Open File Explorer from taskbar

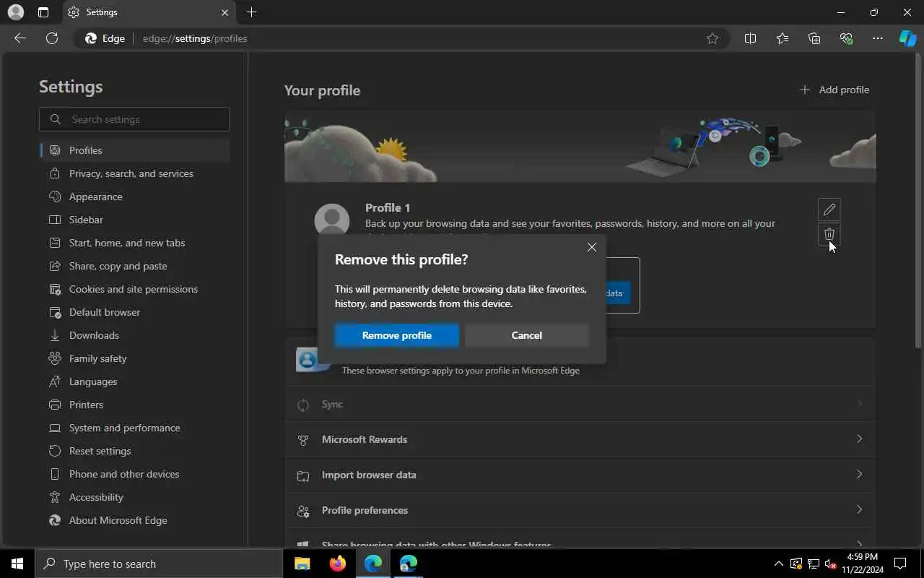pos(302,564)
